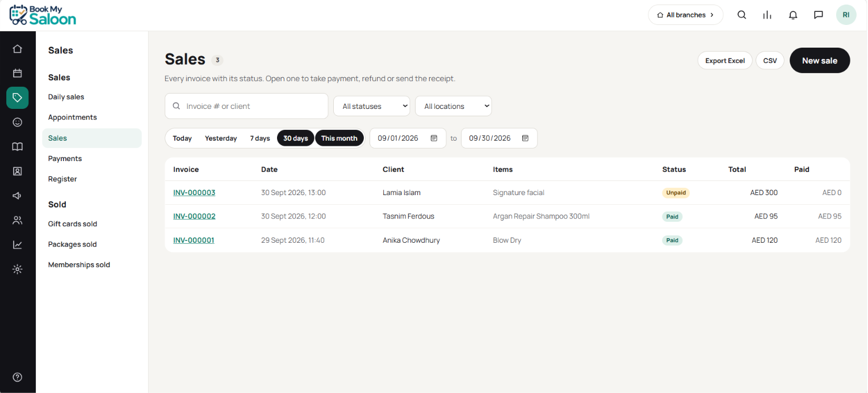Select the Today date range
This screenshot has width=868, height=393.
coord(182,138)
